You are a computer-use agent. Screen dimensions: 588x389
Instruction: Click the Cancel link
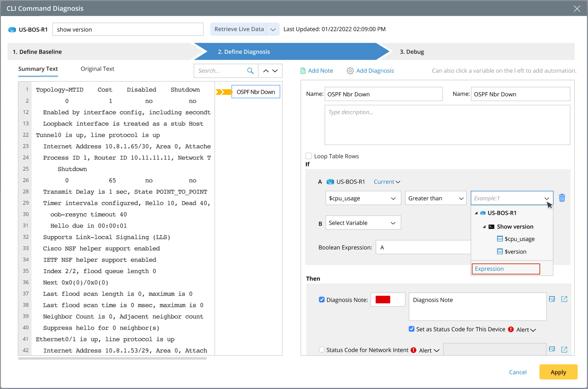click(518, 372)
